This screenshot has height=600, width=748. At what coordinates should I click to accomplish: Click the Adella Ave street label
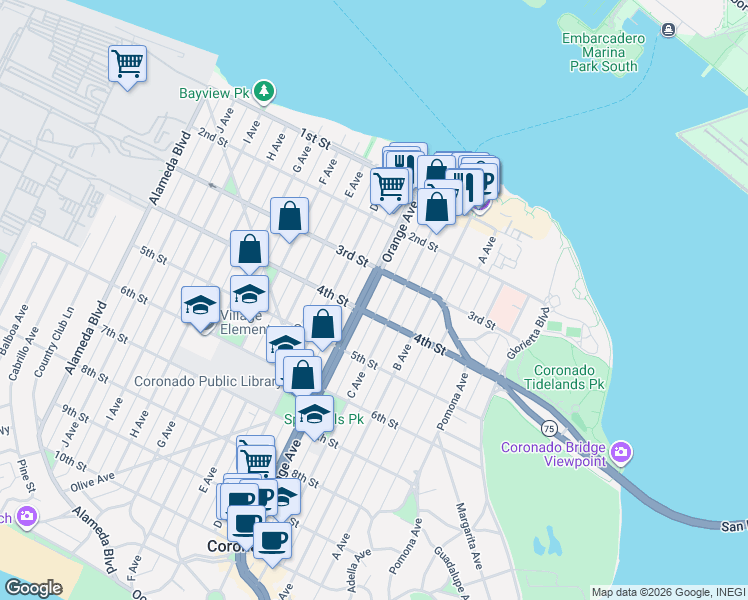[359, 570]
